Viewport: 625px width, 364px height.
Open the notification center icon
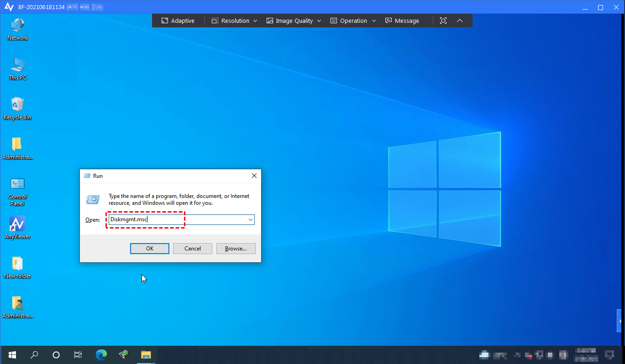click(609, 354)
